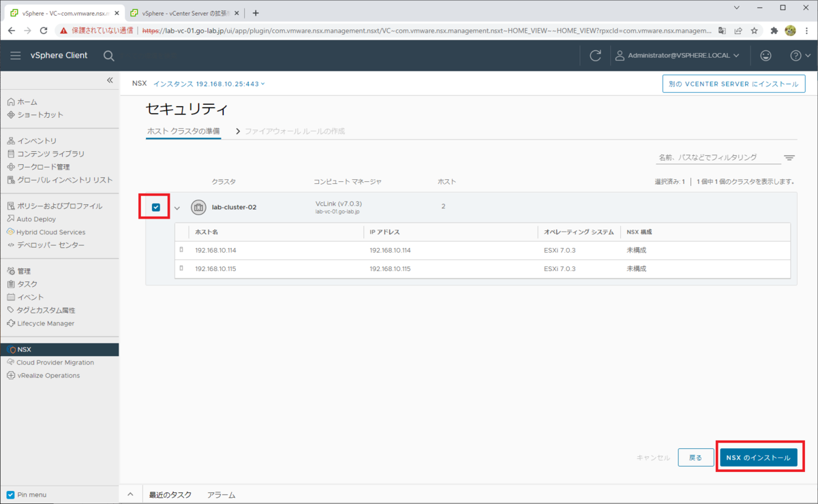Screen dimensions: 818x504
Task: Click the browser address bar URL
Action: (x=427, y=31)
